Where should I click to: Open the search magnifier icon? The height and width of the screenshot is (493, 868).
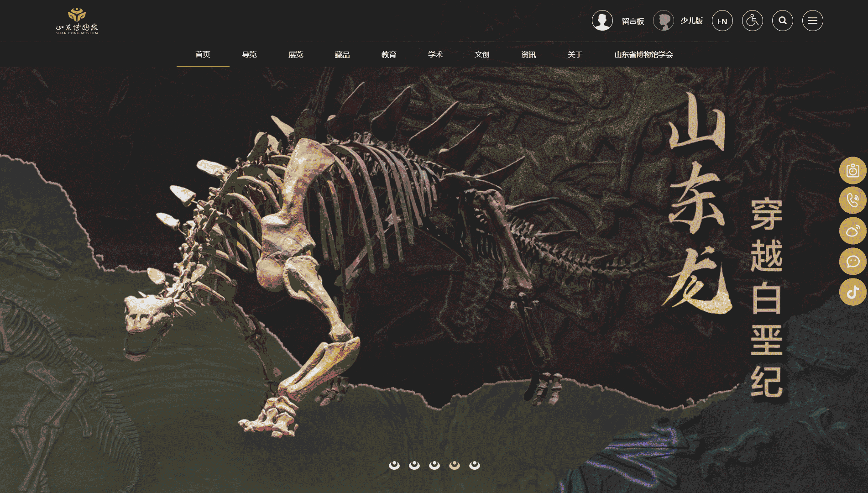(783, 21)
